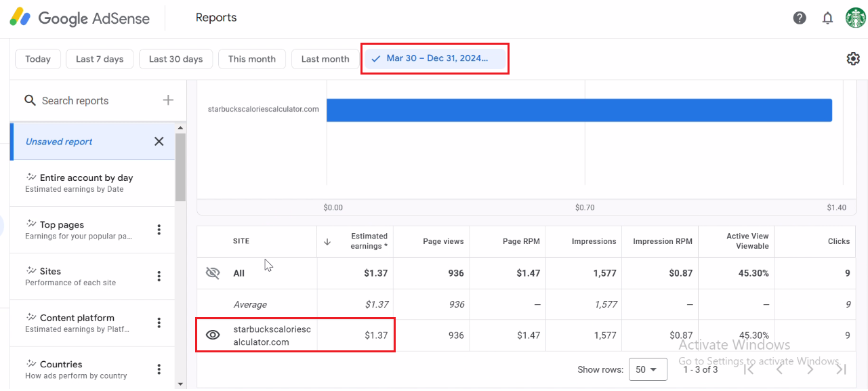The width and height of the screenshot is (868, 391).
Task: Click the Impression RPM column header
Action: click(x=663, y=241)
